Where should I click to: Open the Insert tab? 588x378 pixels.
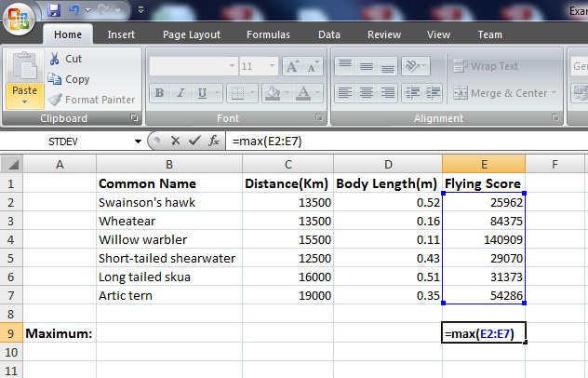(x=121, y=34)
